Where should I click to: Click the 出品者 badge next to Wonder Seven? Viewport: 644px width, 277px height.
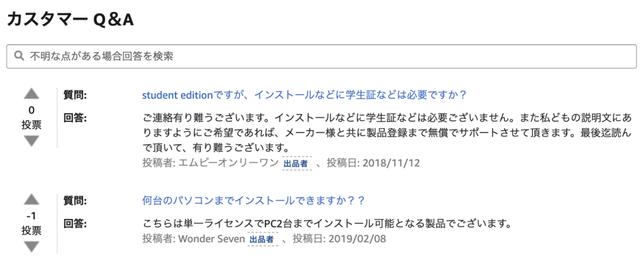click(x=263, y=239)
